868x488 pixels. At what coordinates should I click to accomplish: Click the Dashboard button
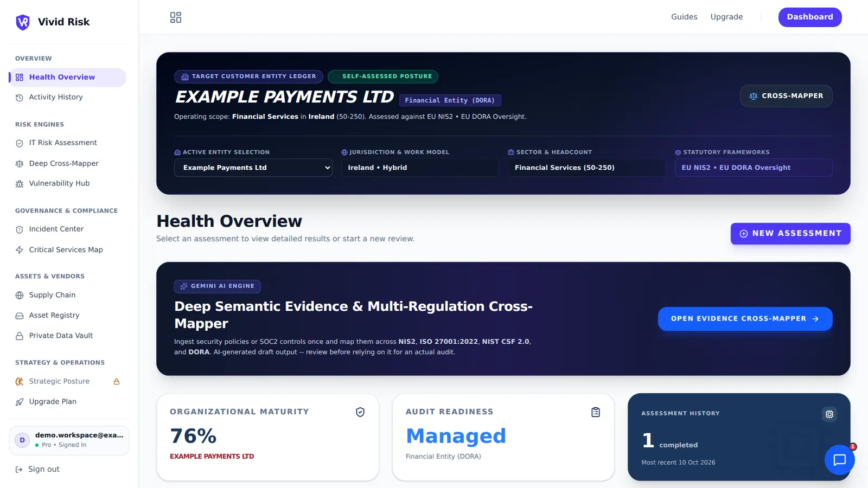click(810, 17)
